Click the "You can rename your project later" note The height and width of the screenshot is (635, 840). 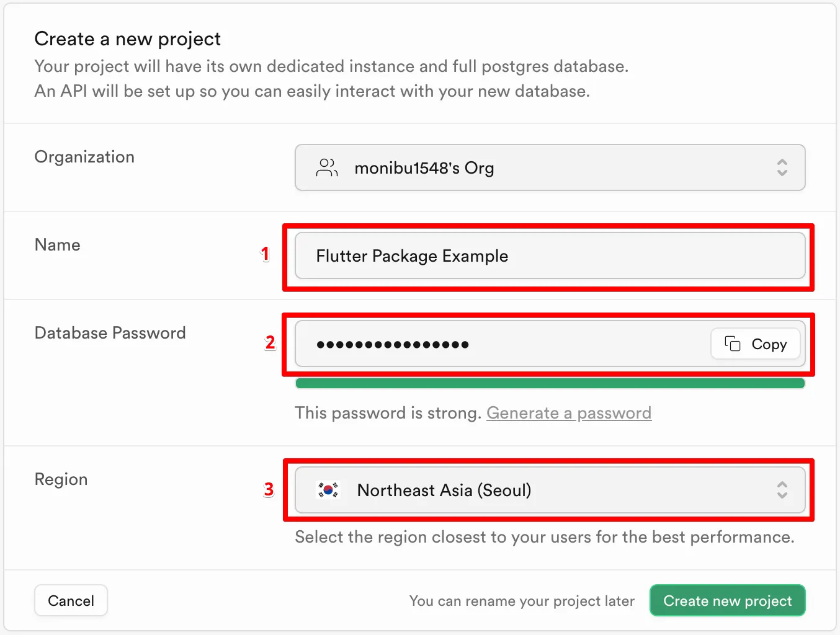click(522, 601)
